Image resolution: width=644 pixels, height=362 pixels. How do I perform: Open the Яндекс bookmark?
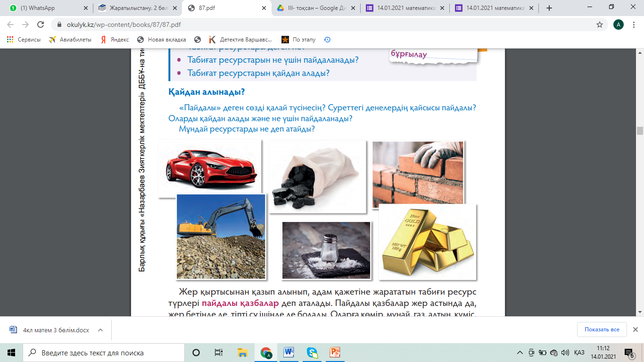click(115, 40)
